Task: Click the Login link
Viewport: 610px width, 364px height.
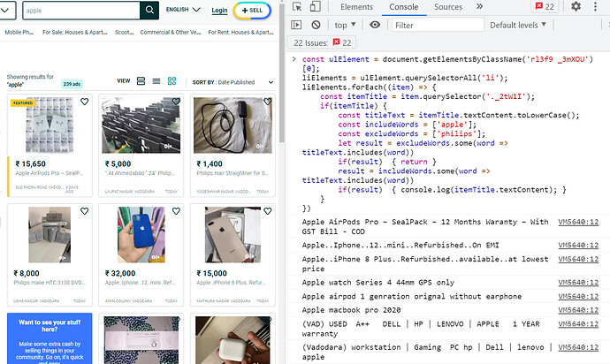Action: click(219, 11)
